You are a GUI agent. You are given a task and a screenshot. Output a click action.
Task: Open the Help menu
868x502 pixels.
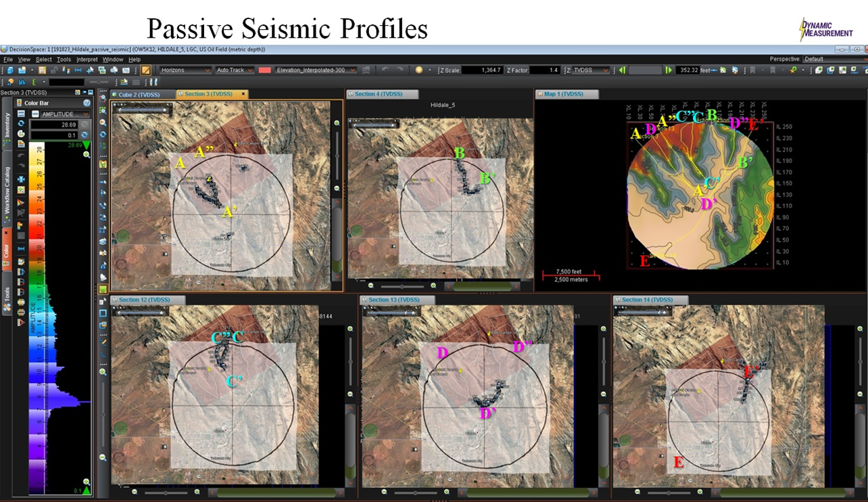[x=135, y=60]
